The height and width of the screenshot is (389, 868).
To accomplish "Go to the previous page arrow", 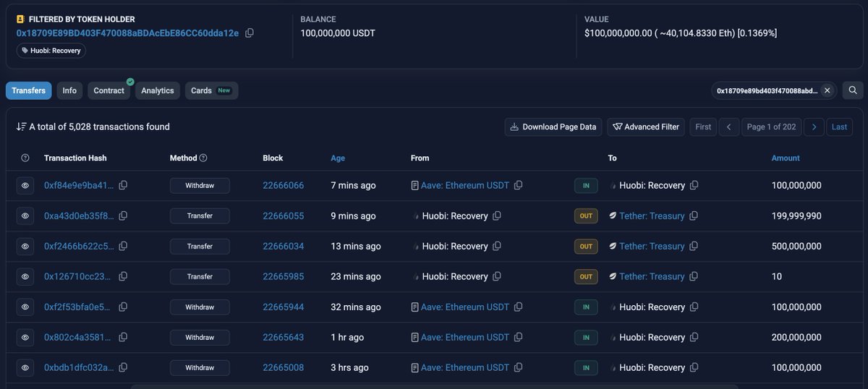I will [729, 127].
